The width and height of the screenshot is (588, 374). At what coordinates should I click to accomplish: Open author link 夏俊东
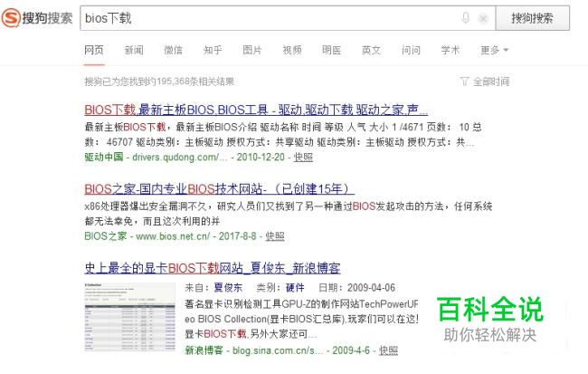[228, 288]
